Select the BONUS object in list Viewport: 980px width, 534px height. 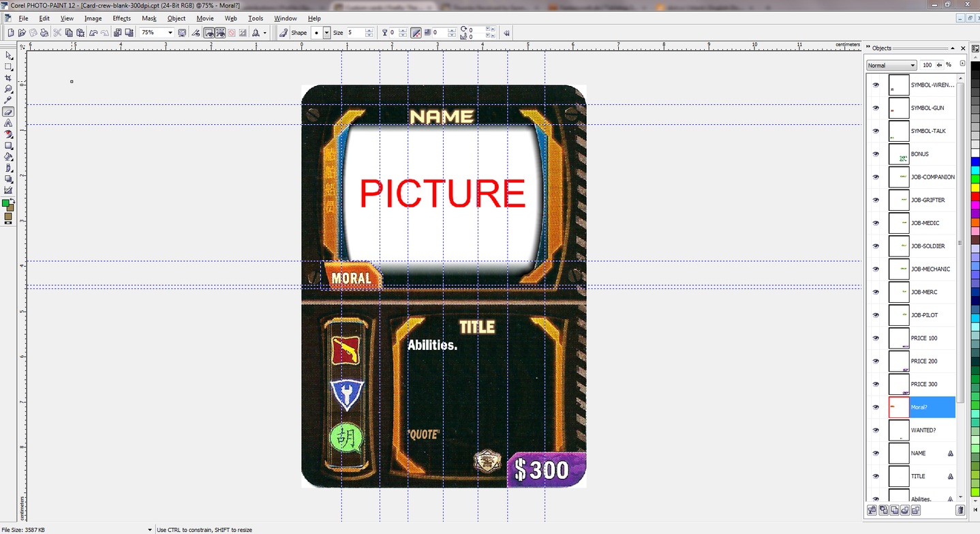[x=919, y=154]
